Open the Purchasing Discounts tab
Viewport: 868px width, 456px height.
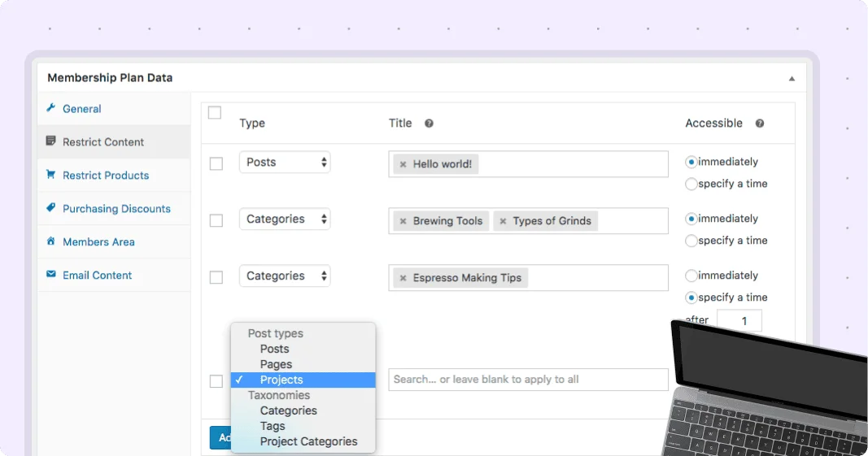coord(114,208)
